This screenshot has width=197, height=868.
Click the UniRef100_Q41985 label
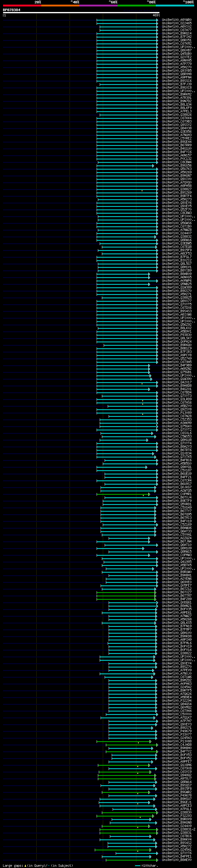[x=177, y=562]
